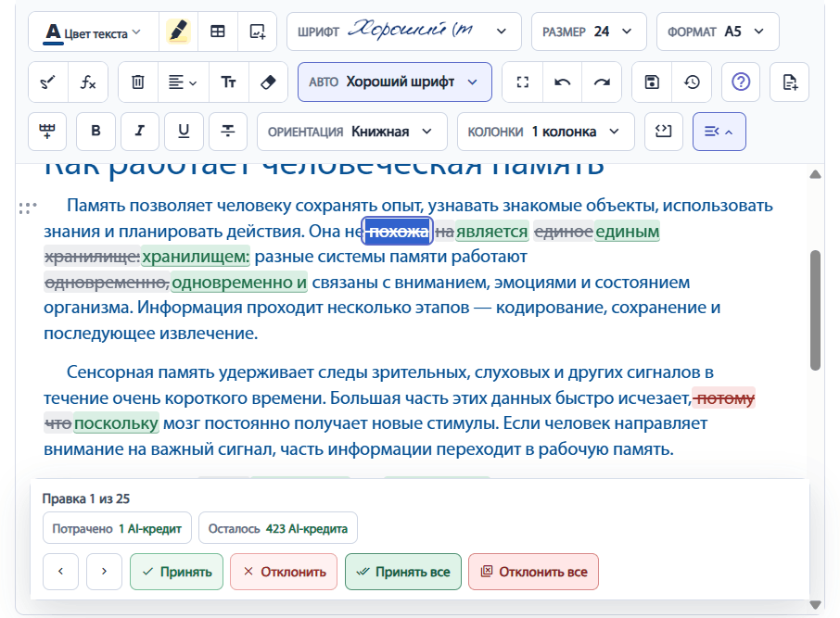Open help with the question mark icon
Viewport: 840px width, 618px height.
pyautogui.click(x=741, y=82)
